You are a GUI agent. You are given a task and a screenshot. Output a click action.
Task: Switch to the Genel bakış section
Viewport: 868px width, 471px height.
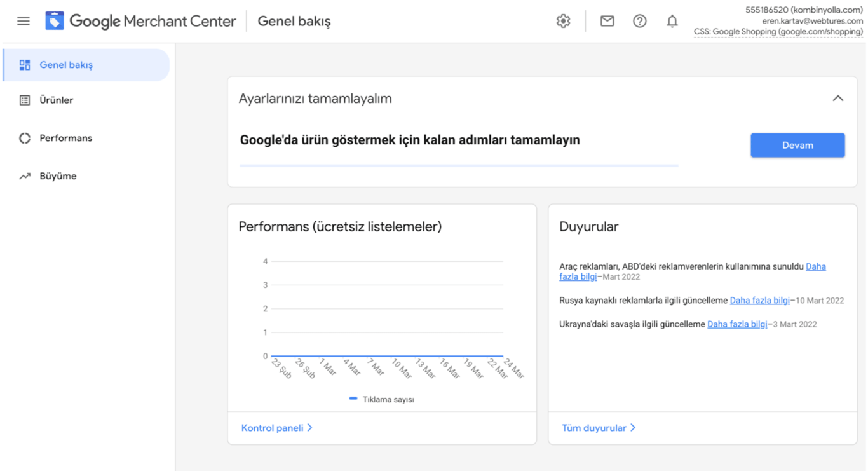tap(67, 64)
